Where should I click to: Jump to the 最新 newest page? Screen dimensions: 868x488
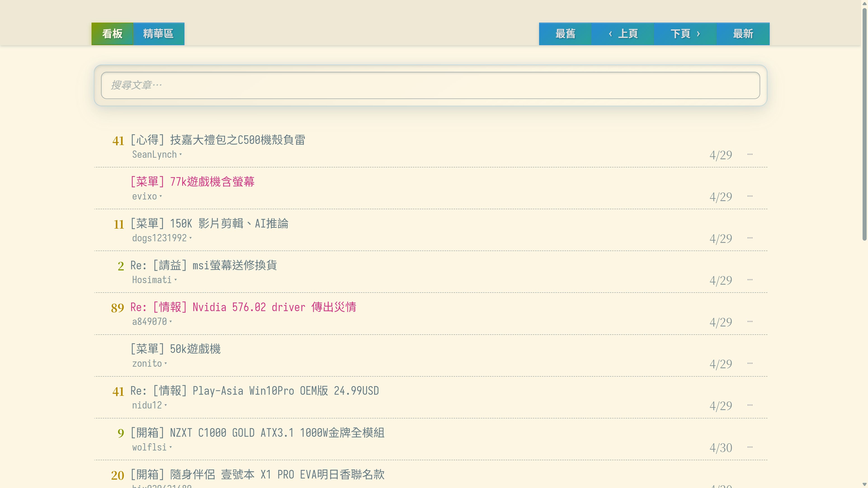coord(743,34)
